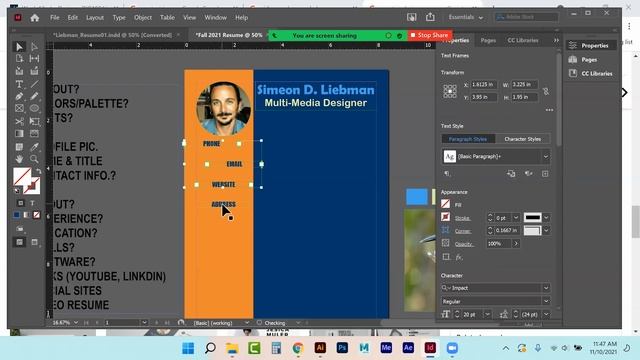Viewport: 640px width, 360px height.
Task: Toggle Apply Color mode button
Action: 17,215
